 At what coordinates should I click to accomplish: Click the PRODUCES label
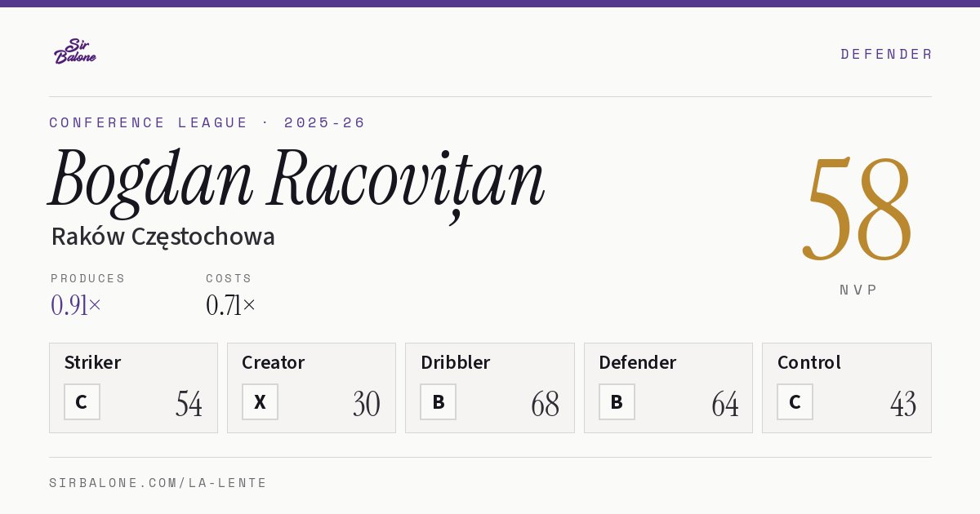(x=88, y=278)
